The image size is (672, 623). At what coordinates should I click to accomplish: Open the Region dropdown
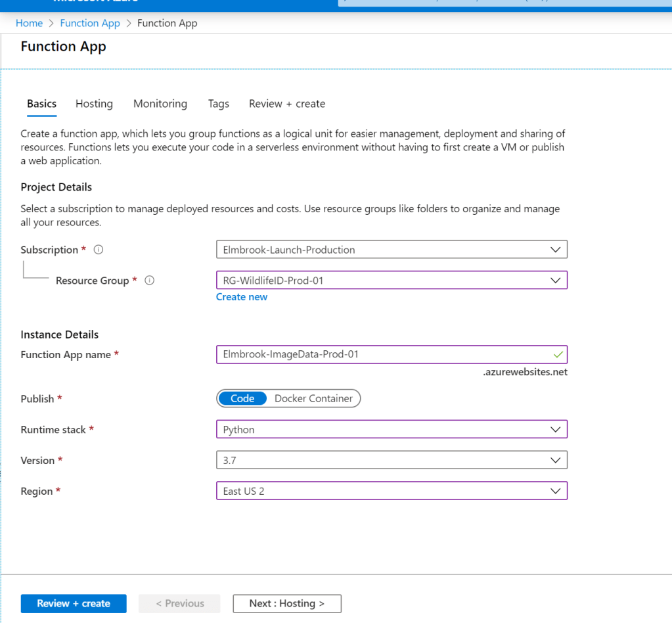tap(392, 492)
